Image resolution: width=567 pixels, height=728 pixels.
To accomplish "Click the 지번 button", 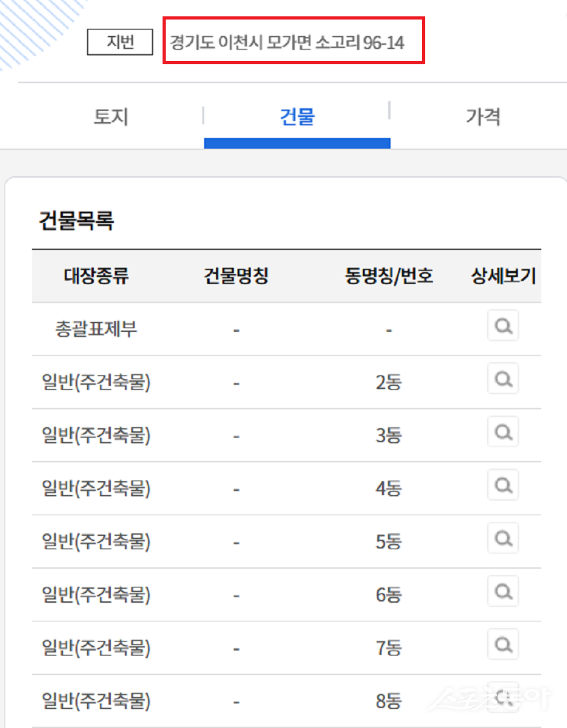I will [x=120, y=43].
